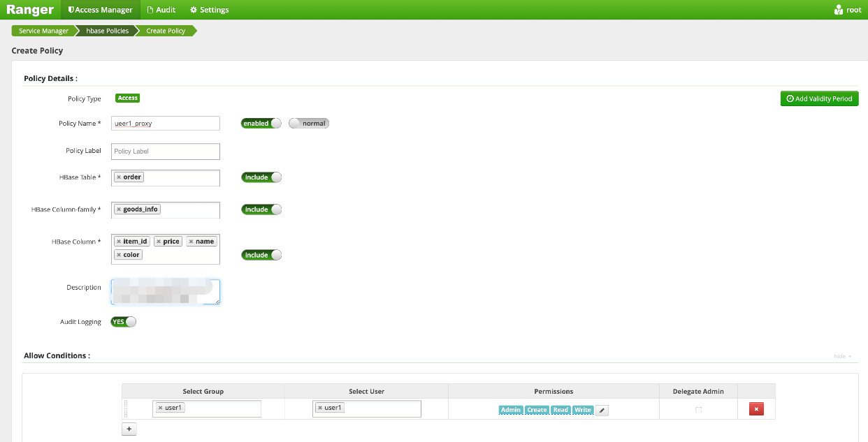Remove the price column tag
868x442 pixels.
[x=159, y=242]
